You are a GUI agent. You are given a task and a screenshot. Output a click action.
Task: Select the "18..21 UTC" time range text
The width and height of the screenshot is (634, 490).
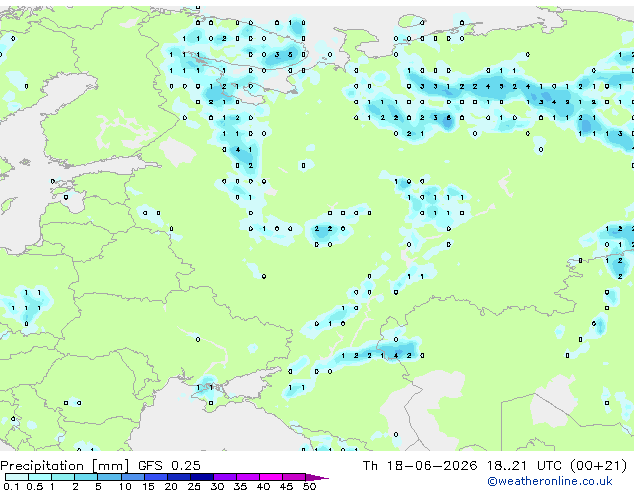coord(524,466)
